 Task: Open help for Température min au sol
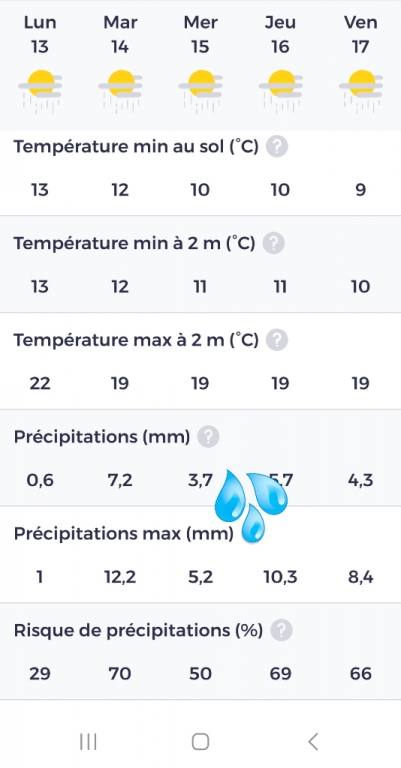pos(277,146)
